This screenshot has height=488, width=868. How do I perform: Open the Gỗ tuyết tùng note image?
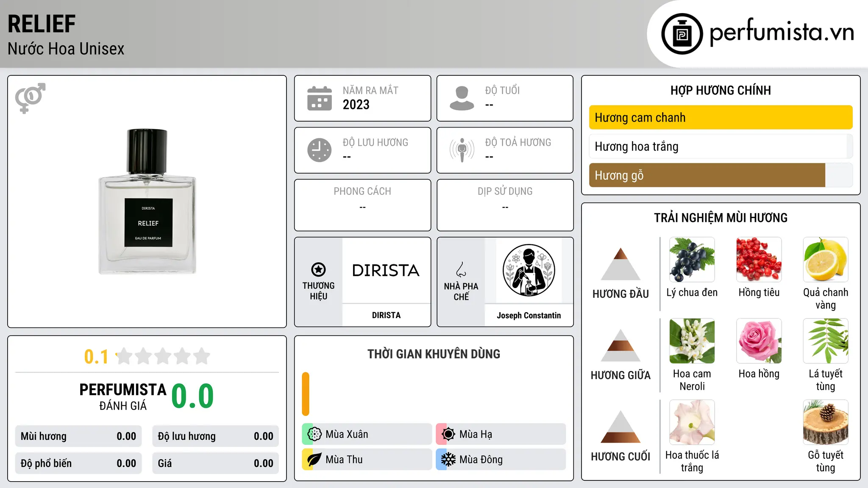point(826,422)
